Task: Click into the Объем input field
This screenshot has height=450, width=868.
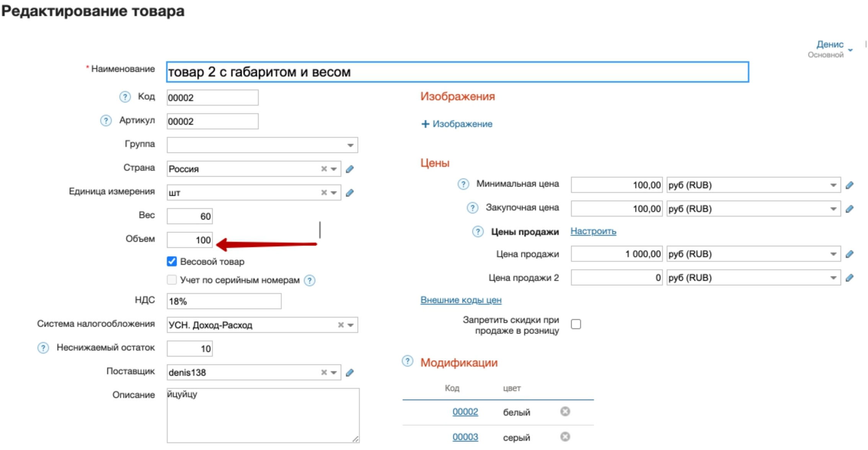Action: (x=190, y=240)
